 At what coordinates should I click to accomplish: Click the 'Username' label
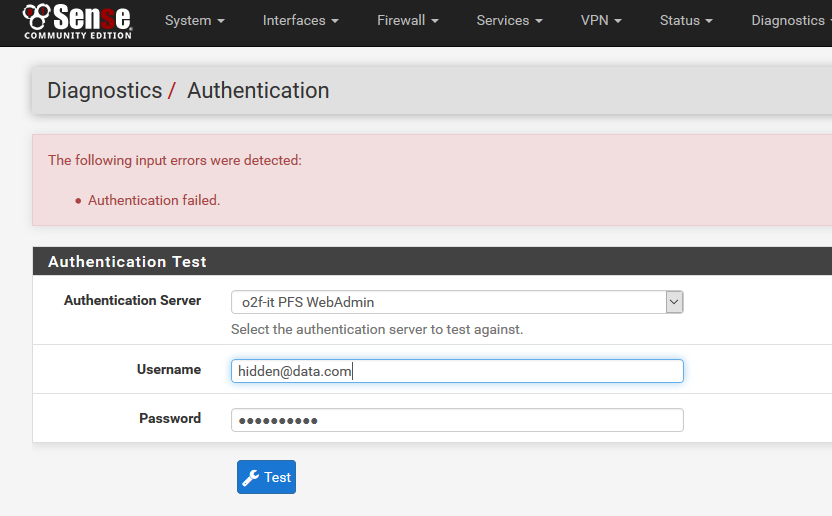coord(169,369)
